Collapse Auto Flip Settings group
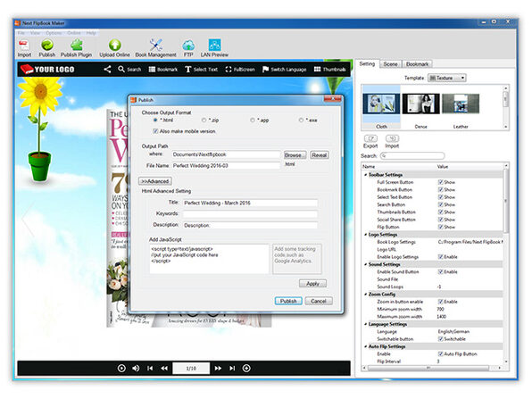Screen dimensions: 532x399 click(365, 346)
